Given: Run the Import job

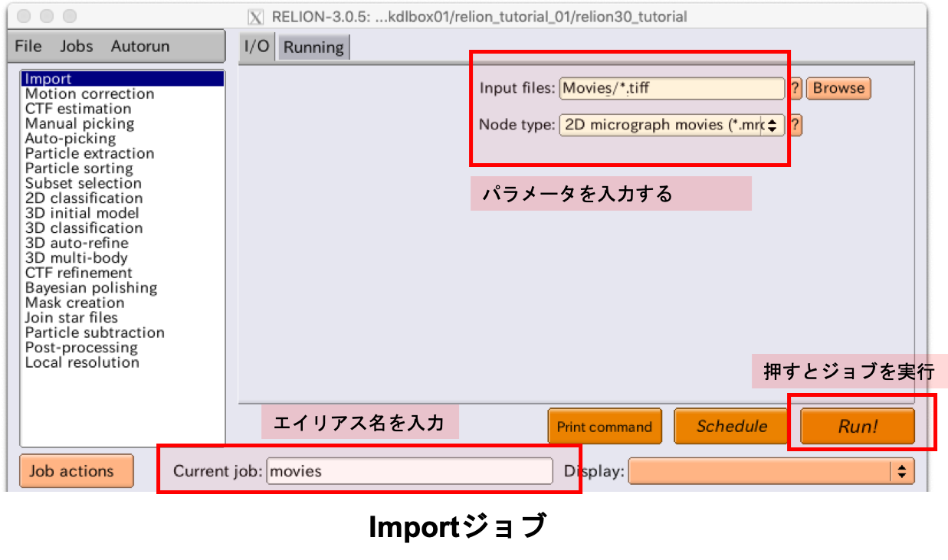Looking at the screenshot, I should (858, 427).
